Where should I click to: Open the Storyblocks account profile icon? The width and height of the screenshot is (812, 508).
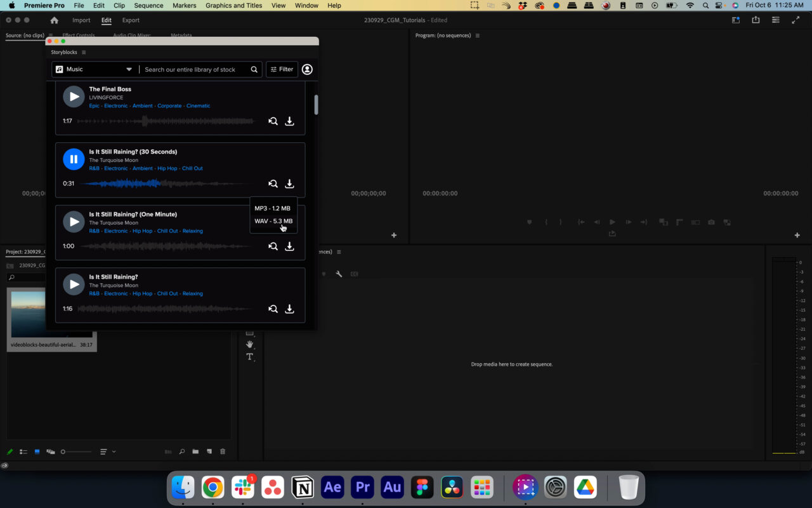307,69
